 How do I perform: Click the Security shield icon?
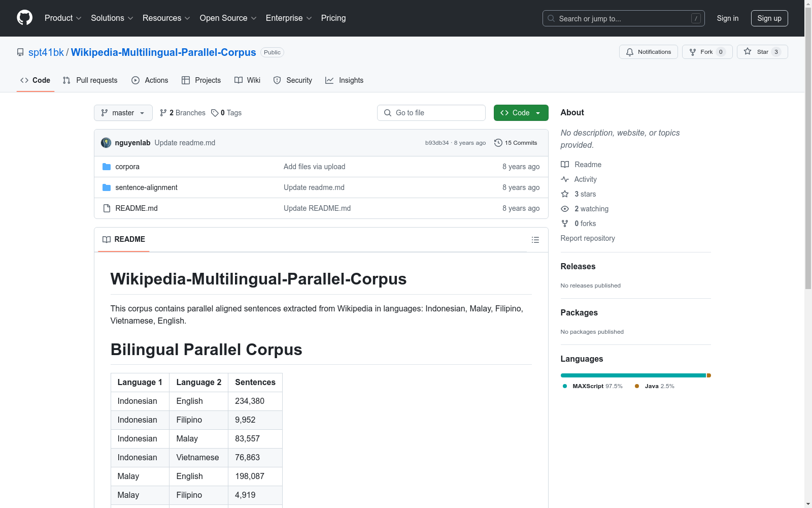[x=277, y=80]
